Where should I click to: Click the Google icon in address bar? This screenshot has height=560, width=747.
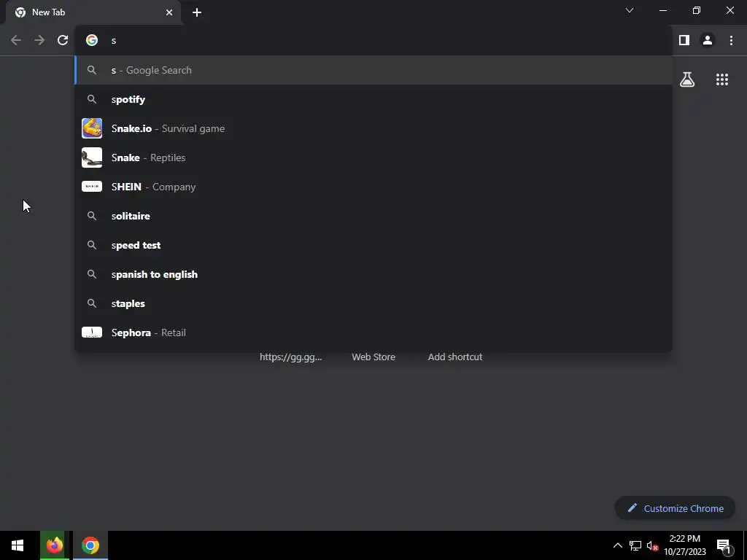(92, 41)
